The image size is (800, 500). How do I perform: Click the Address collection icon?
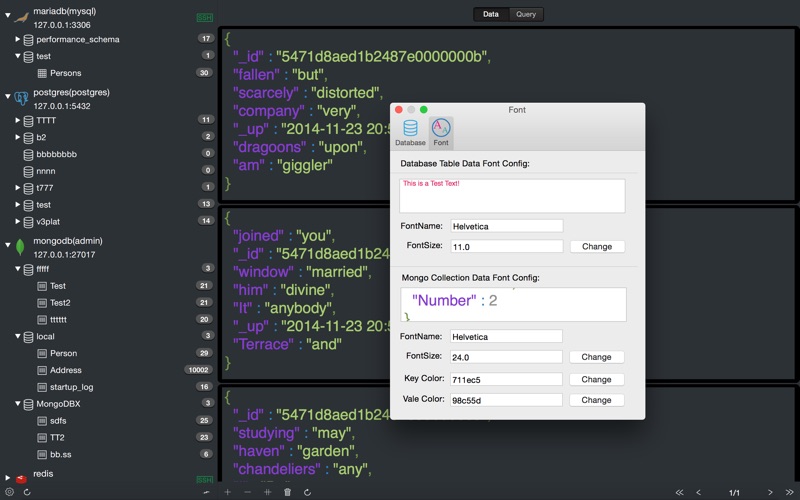[42, 370]
